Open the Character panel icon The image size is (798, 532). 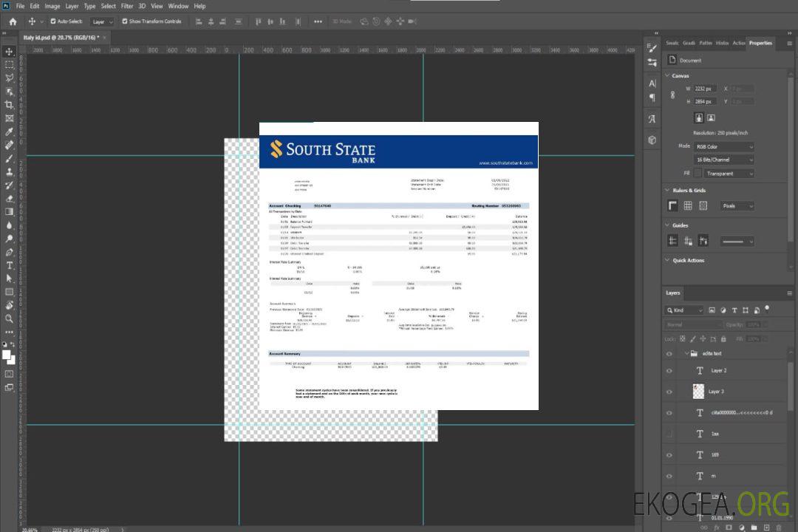pyautogui.click(x=652, y=83)
